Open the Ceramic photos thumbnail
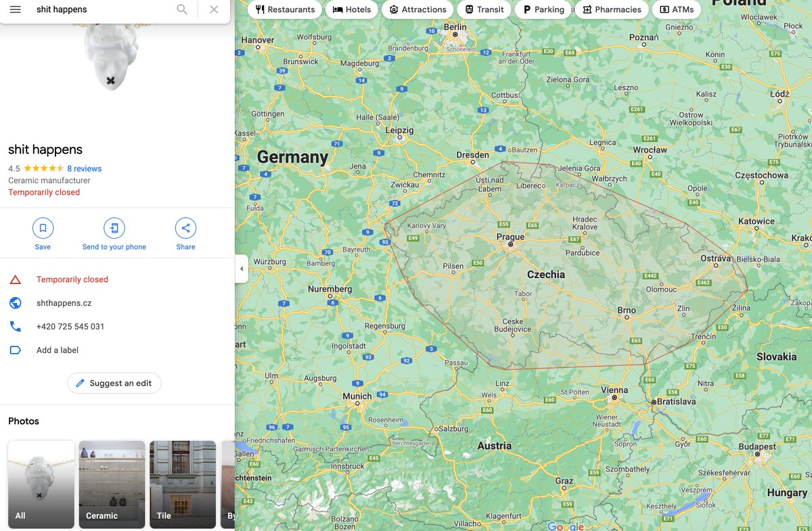Screen dimensions: 812x531 (112, 484)
